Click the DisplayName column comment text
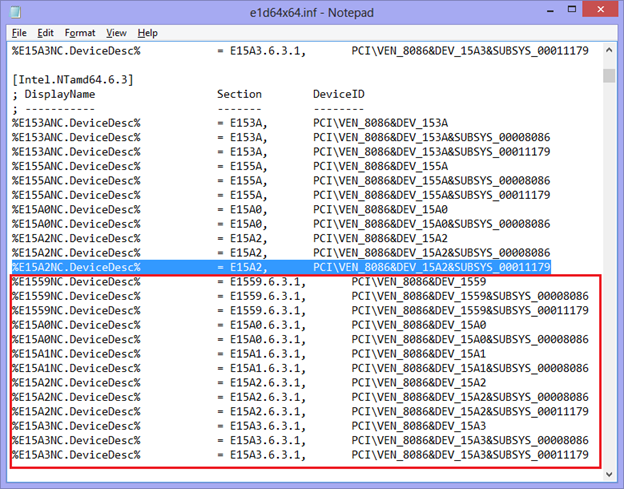This screenshot has height=489, width=624. click(61, 93)
